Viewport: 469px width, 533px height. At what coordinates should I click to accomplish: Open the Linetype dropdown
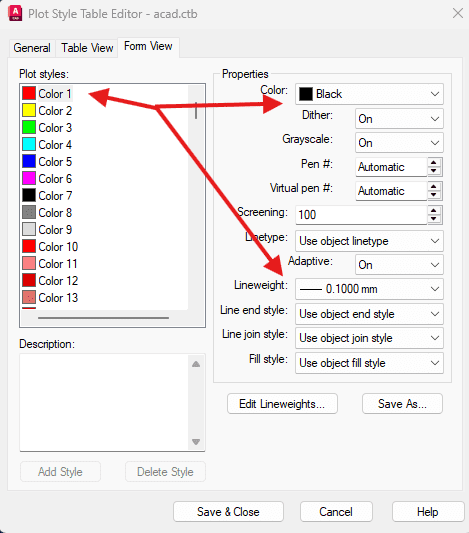369,241
